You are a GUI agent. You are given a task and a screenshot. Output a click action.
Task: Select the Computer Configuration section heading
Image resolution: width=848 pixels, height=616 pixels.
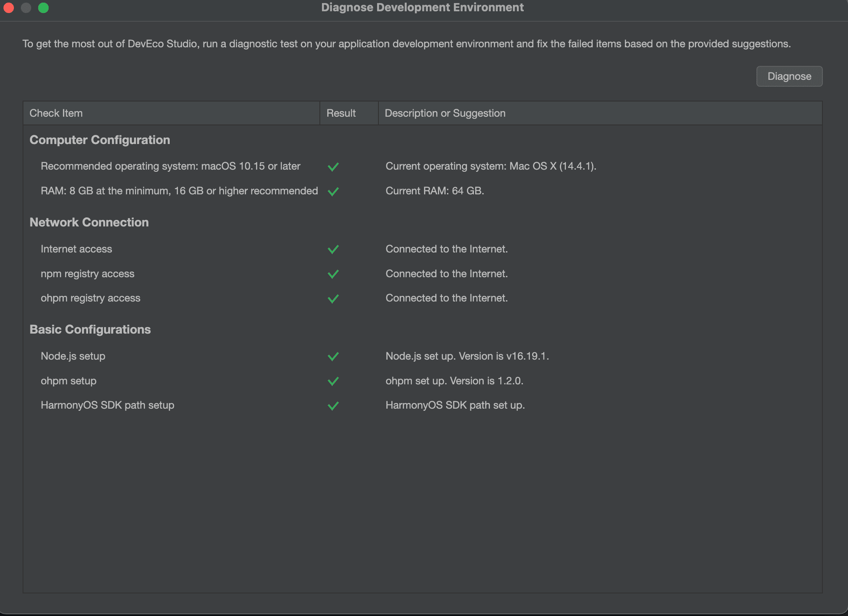100,140
